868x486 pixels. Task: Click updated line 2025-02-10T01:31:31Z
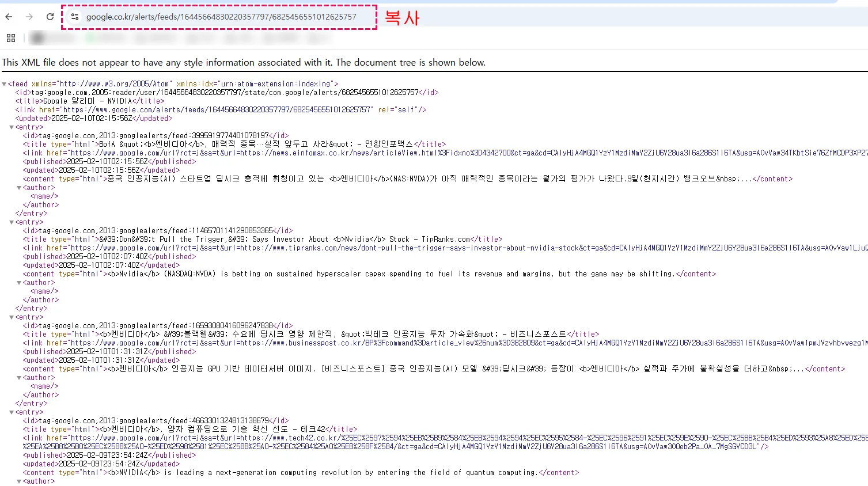click(x=101, y=360)
